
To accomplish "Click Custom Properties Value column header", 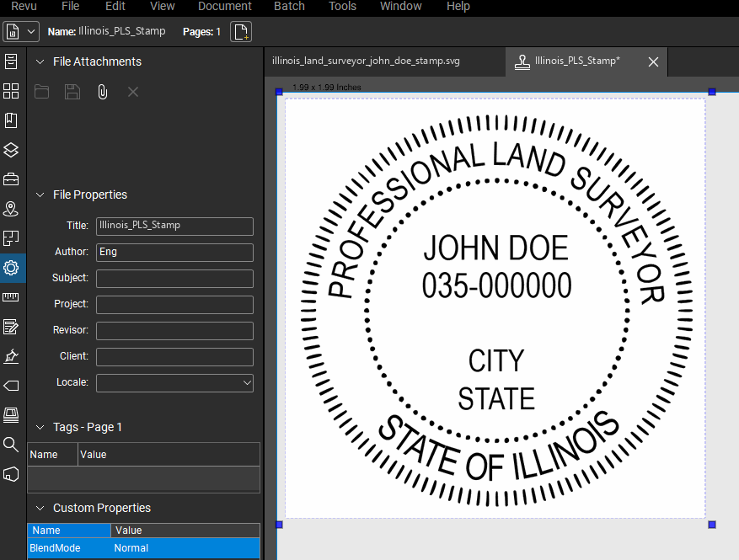I will point(185,531).
